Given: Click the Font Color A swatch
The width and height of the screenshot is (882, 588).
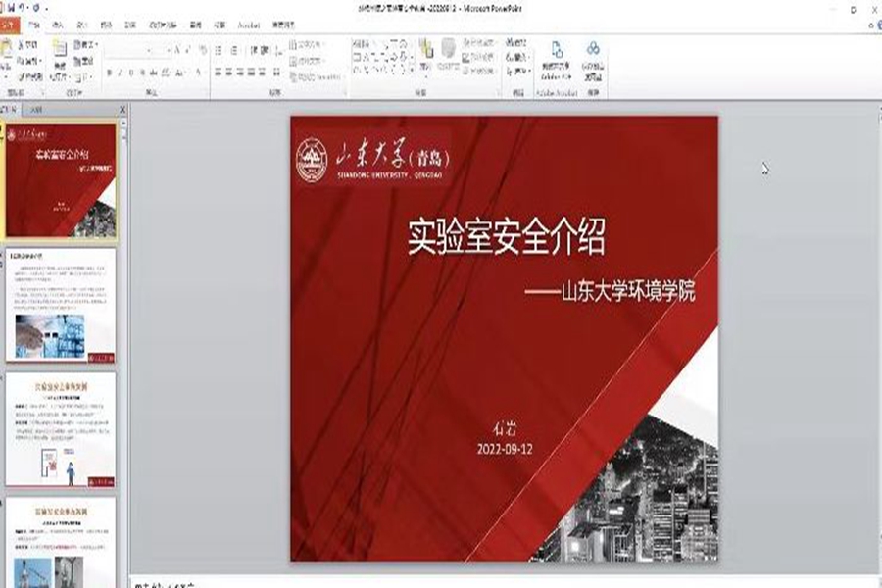Looking at the screenshot, I should [x=198, y=73].
